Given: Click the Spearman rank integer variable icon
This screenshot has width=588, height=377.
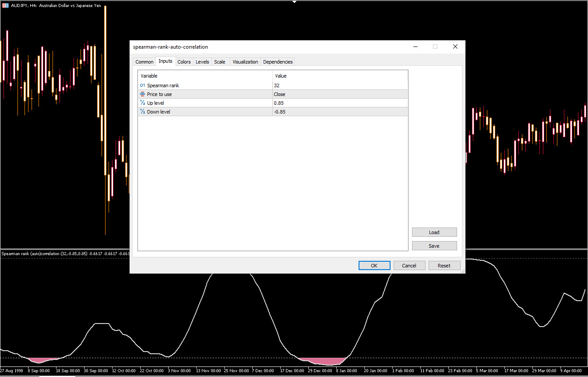Looking at the screenshot, I should point(142,85).
